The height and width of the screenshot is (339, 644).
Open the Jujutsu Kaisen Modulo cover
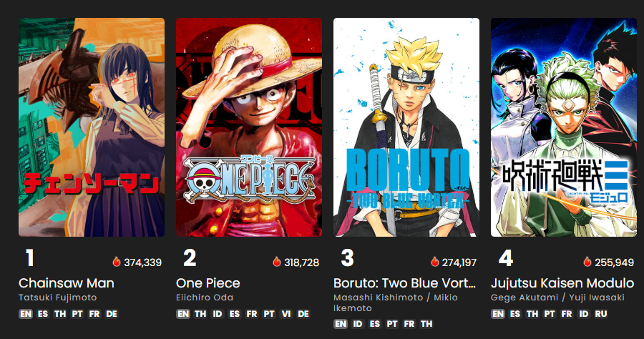point(564,127)
